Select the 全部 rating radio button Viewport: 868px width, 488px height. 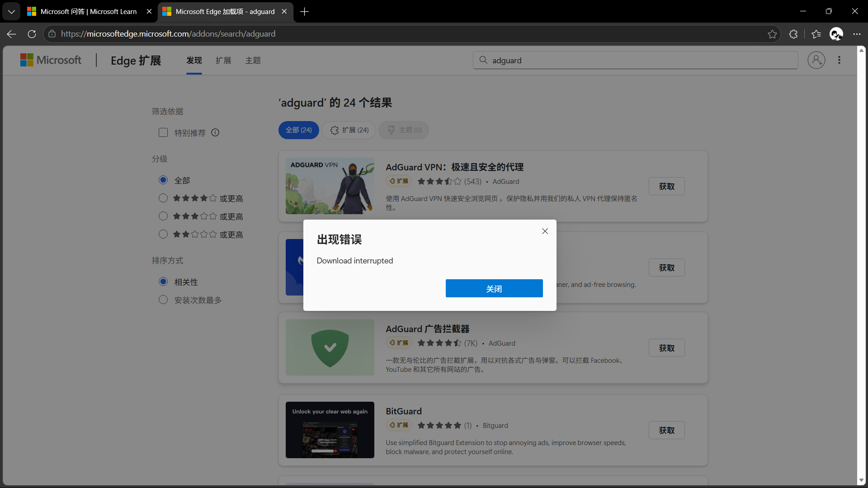point(163,180)
